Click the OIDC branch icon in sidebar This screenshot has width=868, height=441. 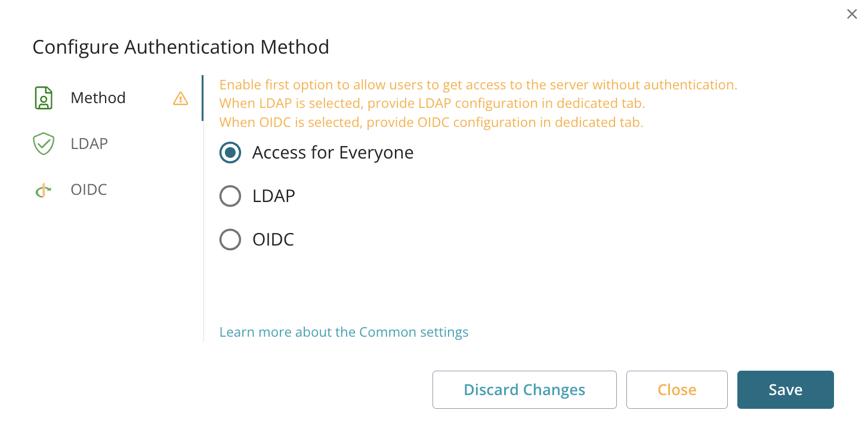[44, 189]
